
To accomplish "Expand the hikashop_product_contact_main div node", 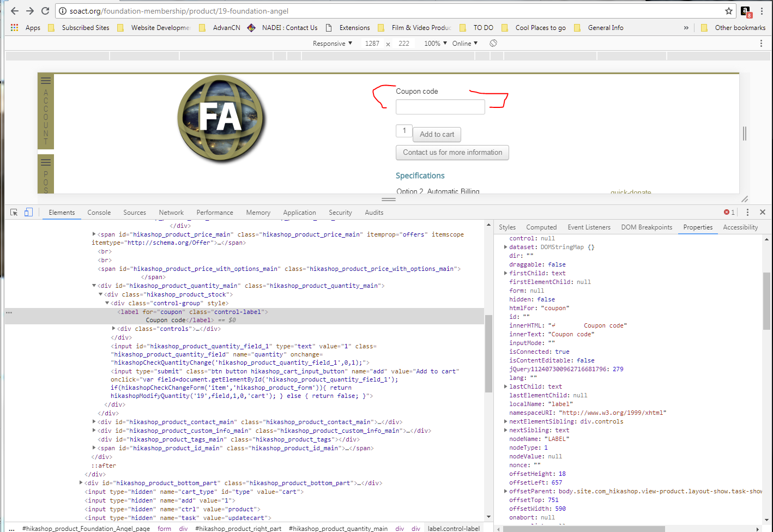I will click(x=94, y=422).
